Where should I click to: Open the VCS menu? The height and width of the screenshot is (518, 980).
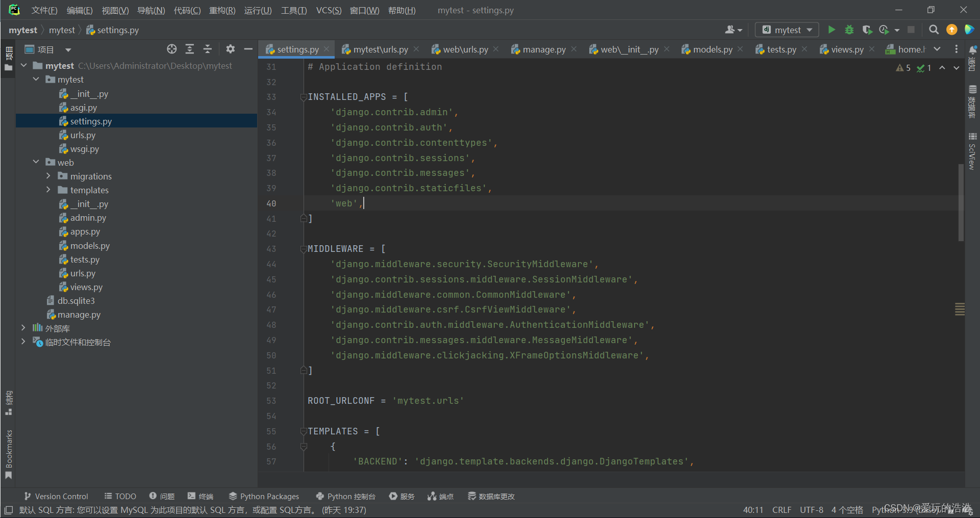point(329,10)
